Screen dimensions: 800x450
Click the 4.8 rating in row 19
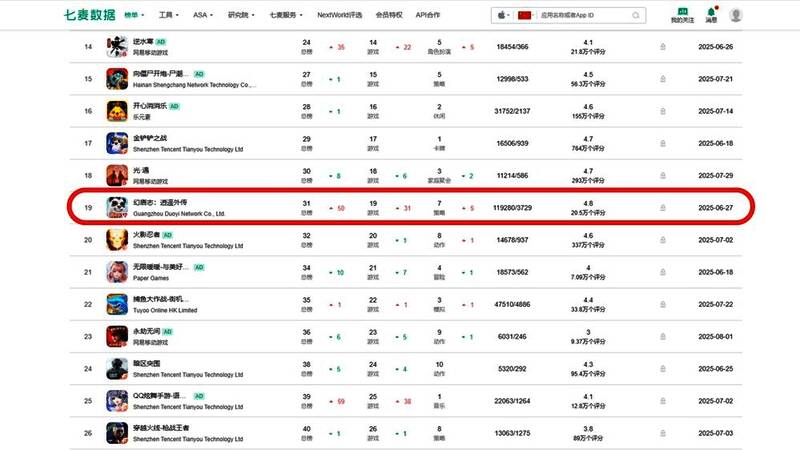588,203
